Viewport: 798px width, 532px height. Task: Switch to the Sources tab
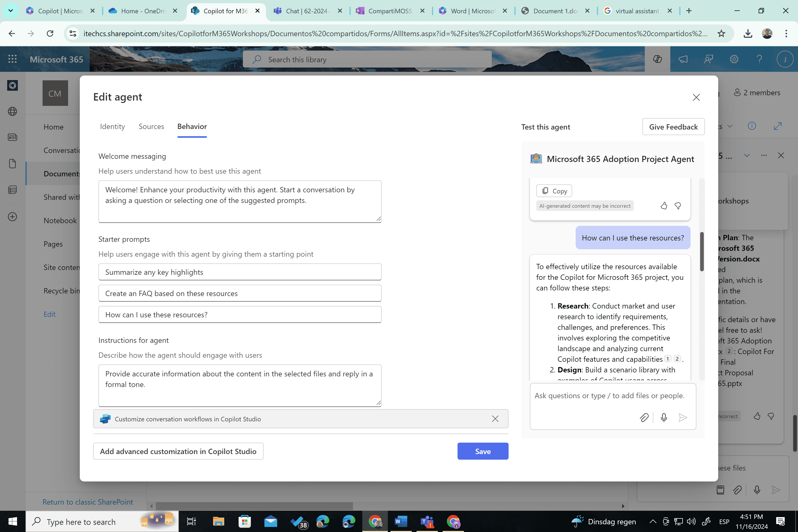point(151,127)
